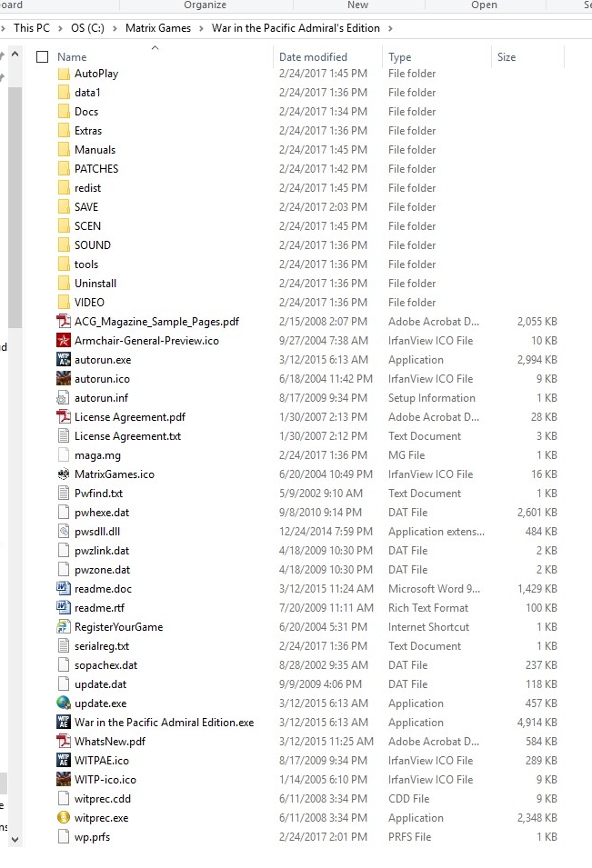The width and height of the screenshot is (592, 868).
Task: Click the MatrixGames.ico file icon
Action: pyautogui.click(x=64, y=474)
